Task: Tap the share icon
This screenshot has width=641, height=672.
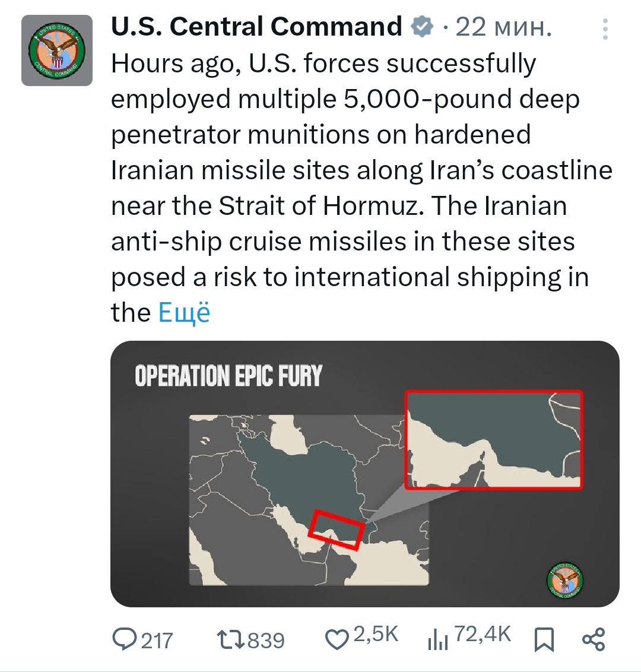Action: (594, 639)
